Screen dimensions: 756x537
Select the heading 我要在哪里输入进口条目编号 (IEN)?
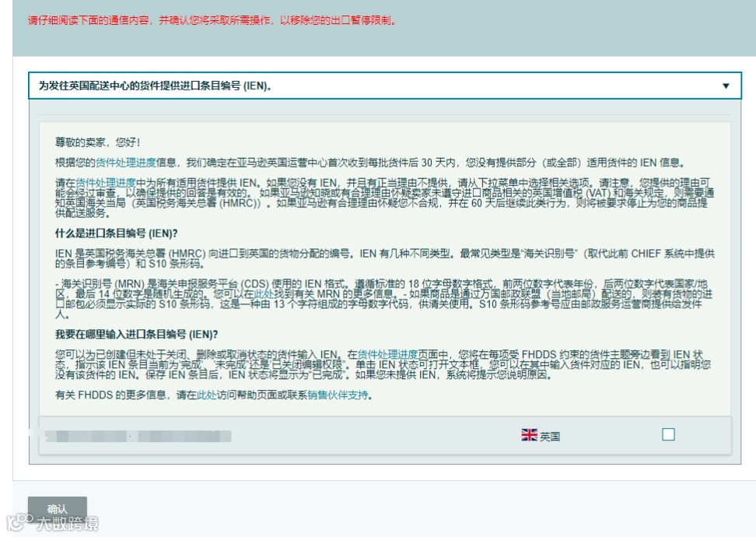(136, 335)
